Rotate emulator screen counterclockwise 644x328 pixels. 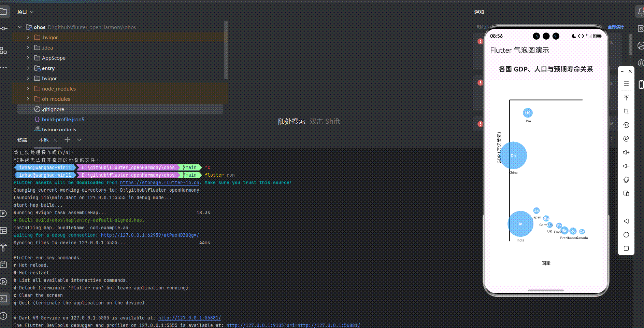click(626, 125)
